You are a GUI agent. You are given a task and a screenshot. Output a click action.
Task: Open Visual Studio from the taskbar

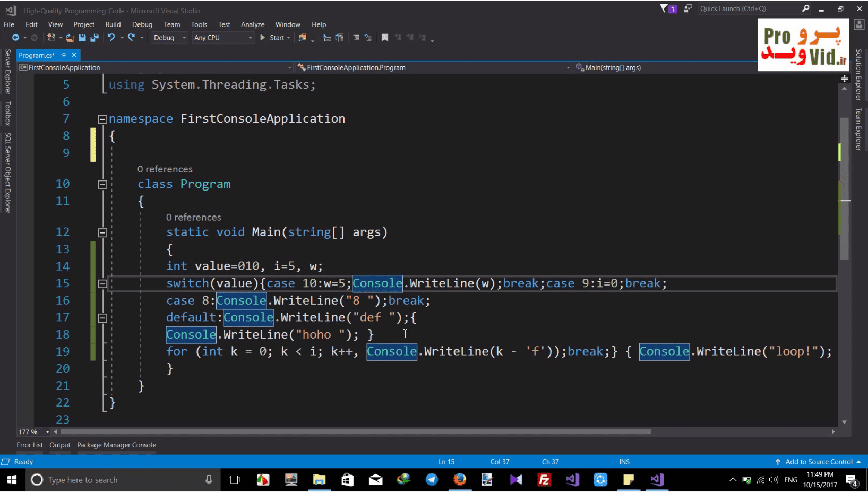pyautogui.click(x=657, y=480)
